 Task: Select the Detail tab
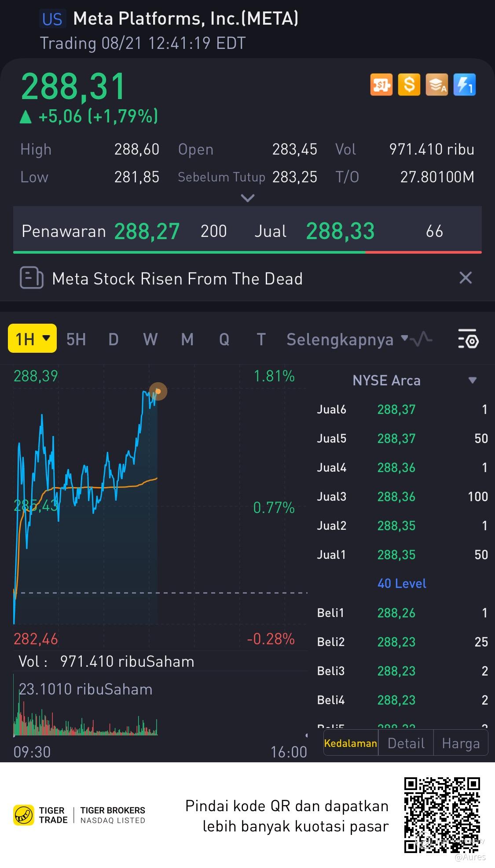coord(406,743)
